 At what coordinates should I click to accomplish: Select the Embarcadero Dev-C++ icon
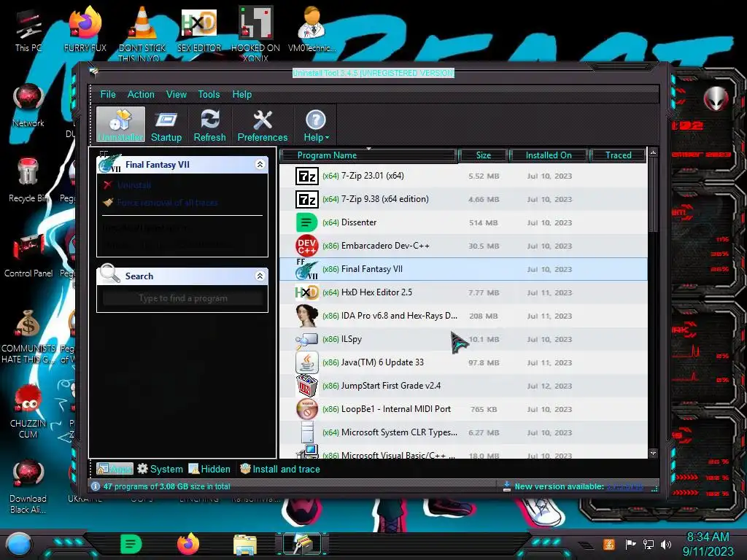pyautogui.click(x=307, y=246)
